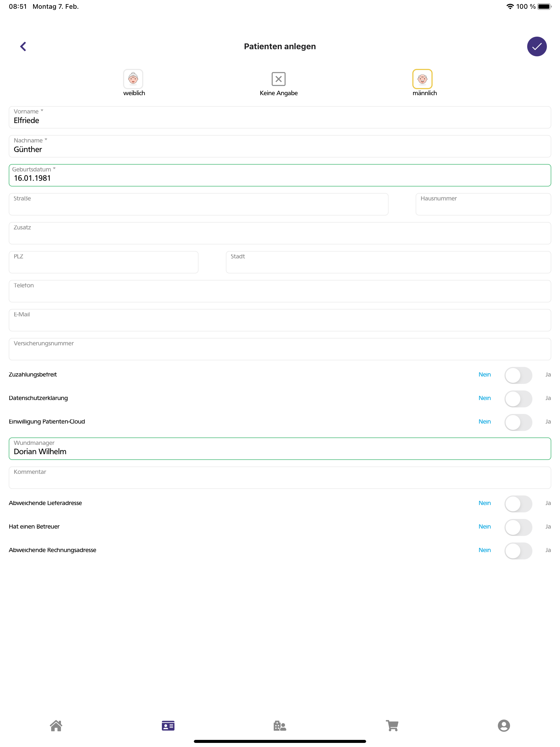Tap Ja label for Datenschutzerklärung
The image size is (560, 747).
click(548, 398)
